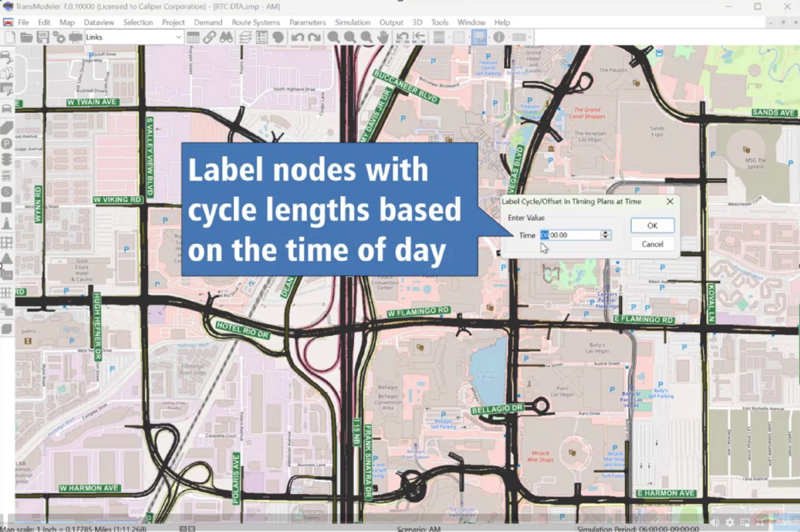The image size is (800, 532).
Task: Open the Demand menu
Action: [x=208, y=22]
